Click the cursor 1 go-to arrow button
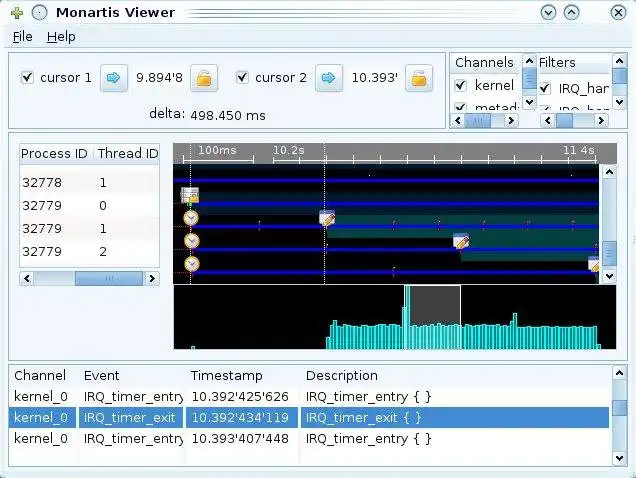The height and width of the screenshot is (478, 636). tap(114, 78)
